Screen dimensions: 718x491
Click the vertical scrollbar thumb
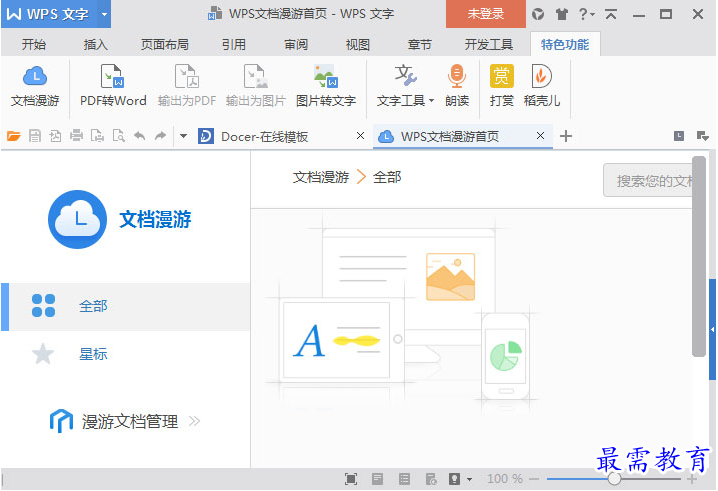(699, 256)
